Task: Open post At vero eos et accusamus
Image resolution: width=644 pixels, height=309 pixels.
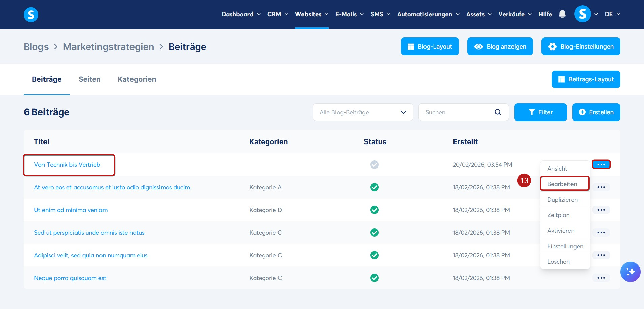Action: pyautogui.click(x=112, y=187)
